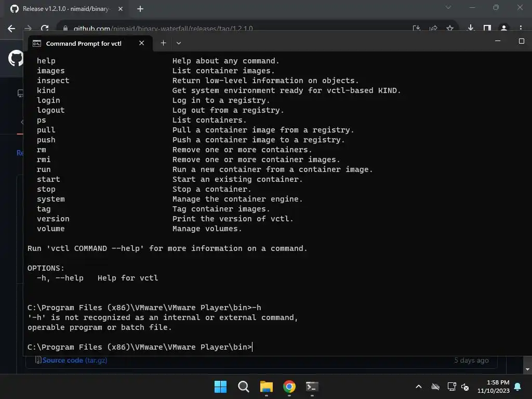Click the GitHub logo in page header

[x=16, y=58]
